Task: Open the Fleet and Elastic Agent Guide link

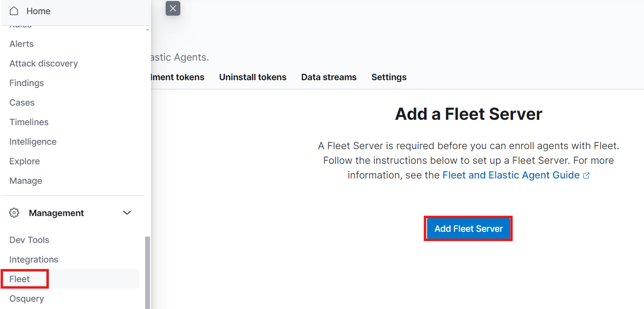Action: click(511, 175)
